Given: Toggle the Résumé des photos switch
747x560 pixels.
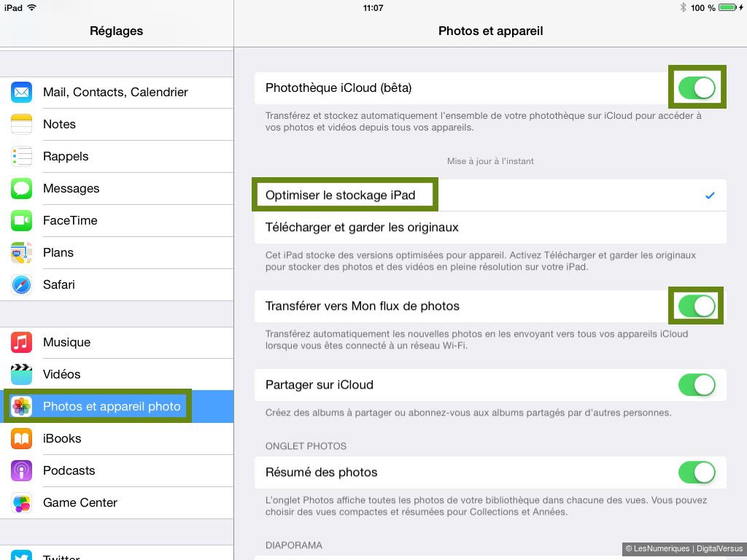Looking at the screenshot, I should [x=697, y=472].
